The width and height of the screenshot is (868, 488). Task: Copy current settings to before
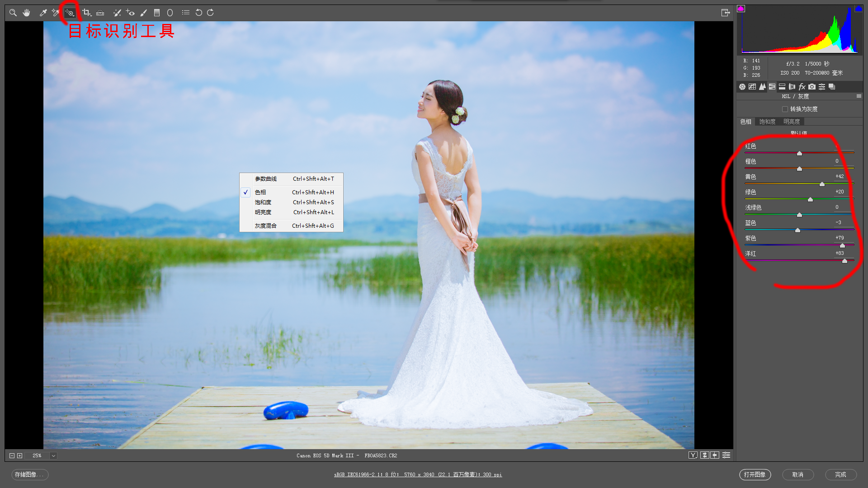[715, 455]
